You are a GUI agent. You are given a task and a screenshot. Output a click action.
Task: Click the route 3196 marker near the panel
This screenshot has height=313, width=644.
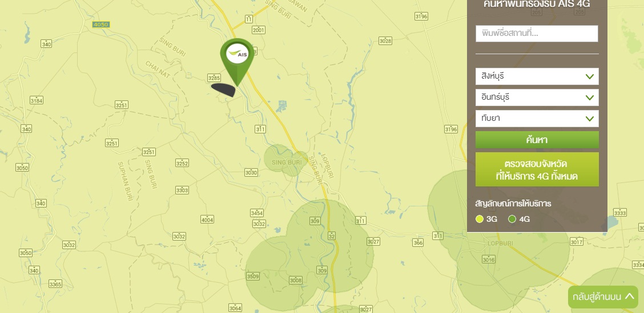click(x=451, y=129)
